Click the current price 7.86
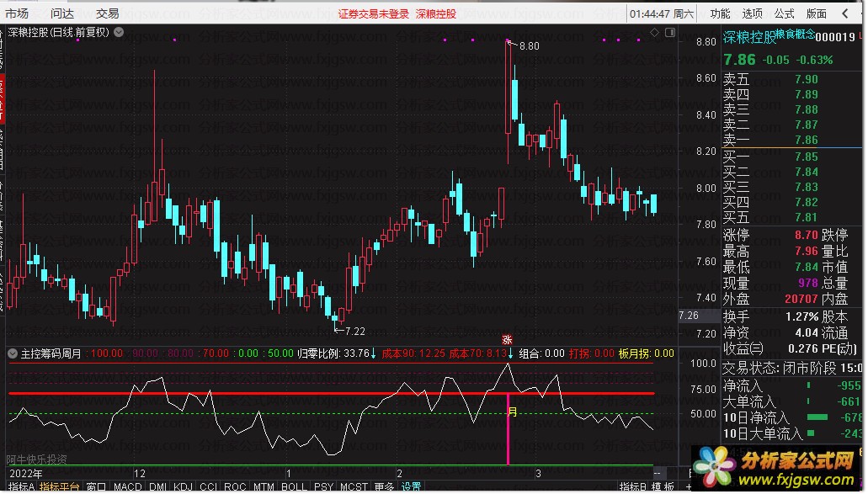This screenshot has height=494, width=868. point(739,59)
